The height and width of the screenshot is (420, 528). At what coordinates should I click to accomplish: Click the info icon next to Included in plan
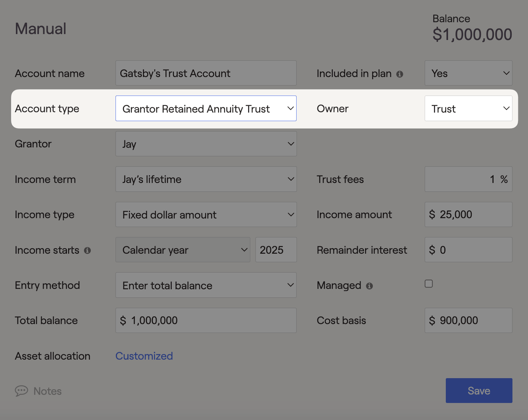click(400, 74)
